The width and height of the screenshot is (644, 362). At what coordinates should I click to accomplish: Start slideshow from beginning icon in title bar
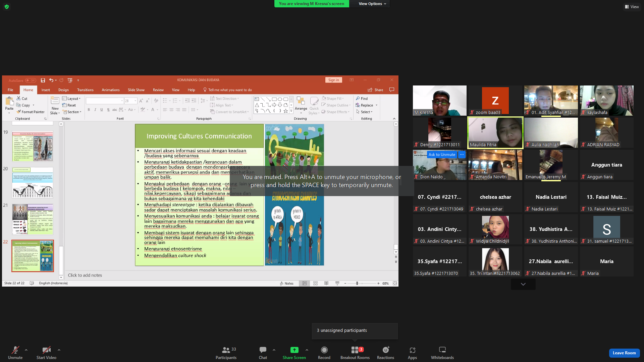point(70,80)
